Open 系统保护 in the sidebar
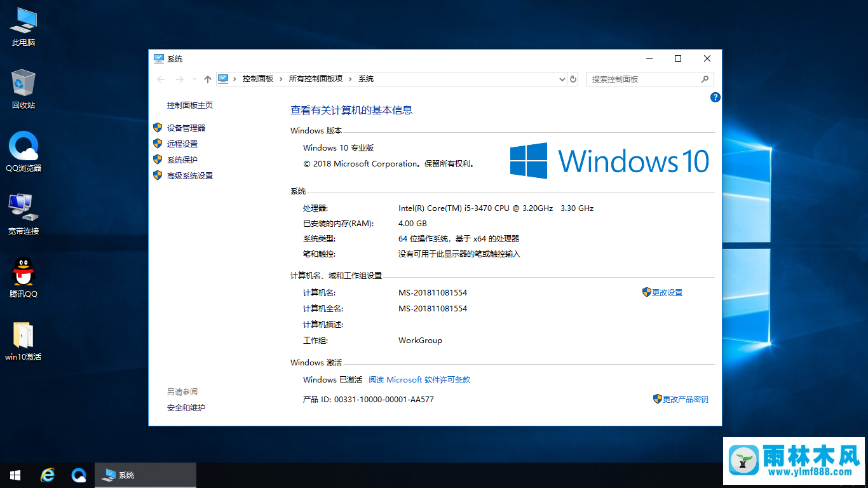This screenshot has width=868, height=488. point(182,159)
